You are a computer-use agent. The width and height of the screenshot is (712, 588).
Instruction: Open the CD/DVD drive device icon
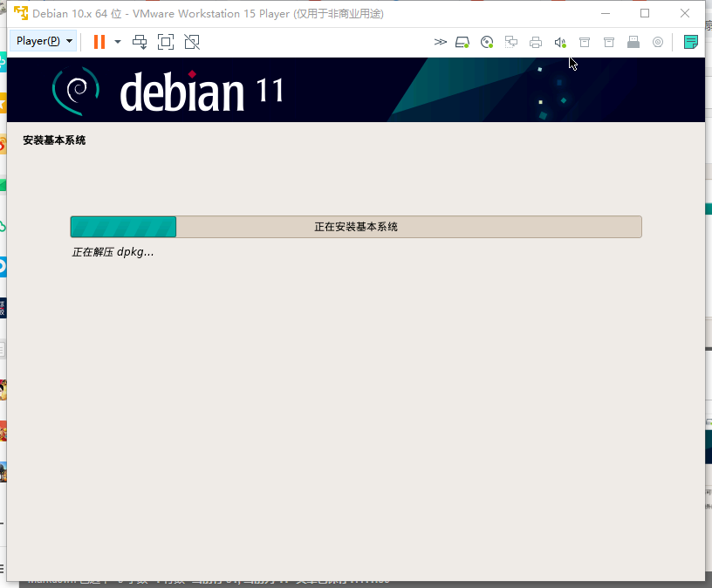[487, 42]
